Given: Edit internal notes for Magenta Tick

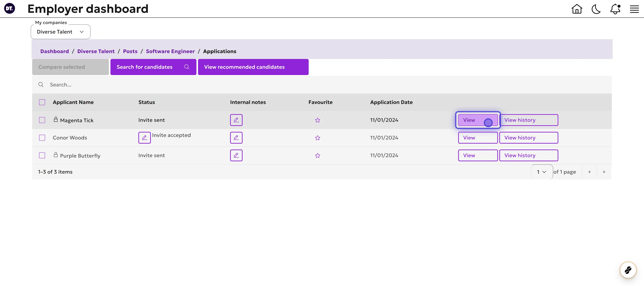Looking at the screenshot, I should pos(236,120).
